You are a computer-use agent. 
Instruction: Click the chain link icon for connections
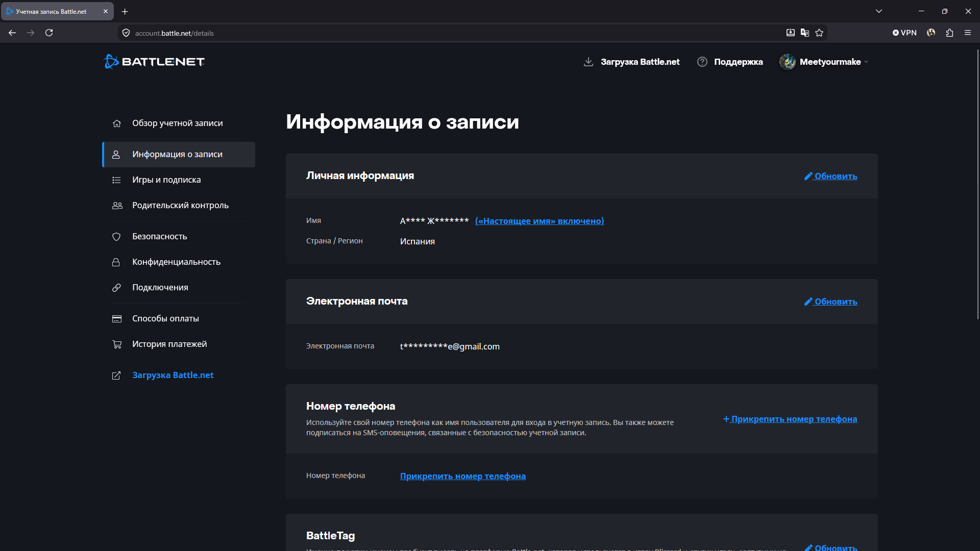point(116,288)
